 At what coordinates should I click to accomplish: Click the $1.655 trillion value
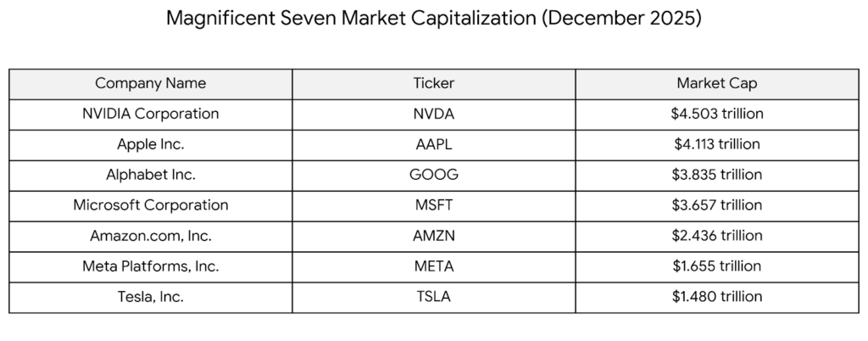pos(716,266)
